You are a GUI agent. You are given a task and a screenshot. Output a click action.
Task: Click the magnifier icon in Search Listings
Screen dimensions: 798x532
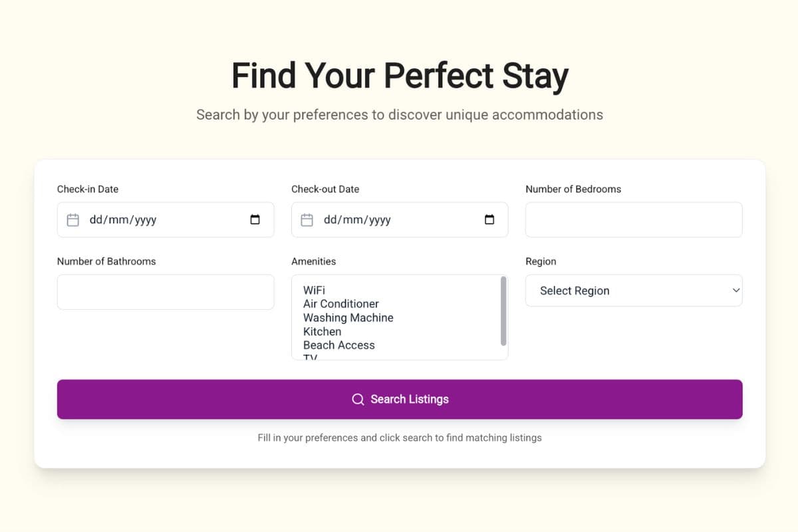(x=358, y=399)
